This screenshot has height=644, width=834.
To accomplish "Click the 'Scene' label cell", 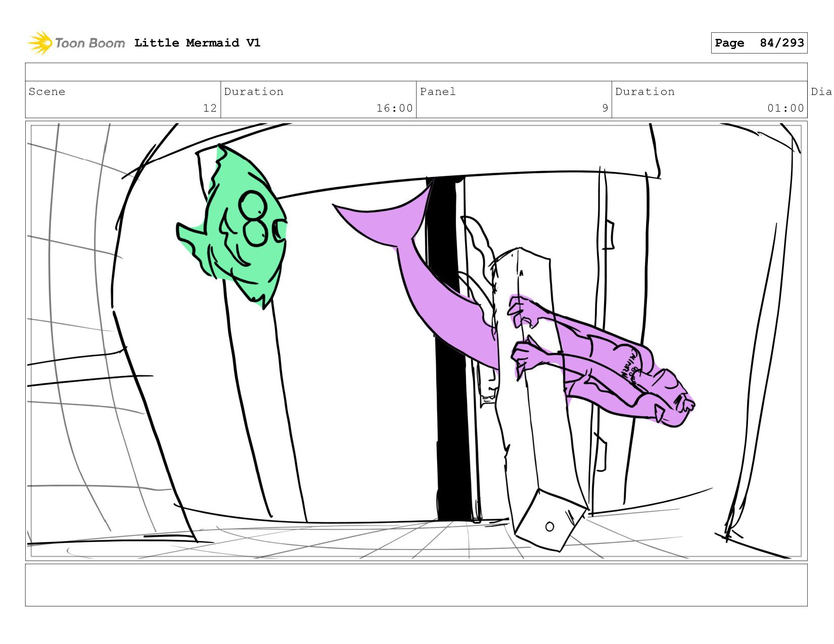I will click(x=123, y=100).
